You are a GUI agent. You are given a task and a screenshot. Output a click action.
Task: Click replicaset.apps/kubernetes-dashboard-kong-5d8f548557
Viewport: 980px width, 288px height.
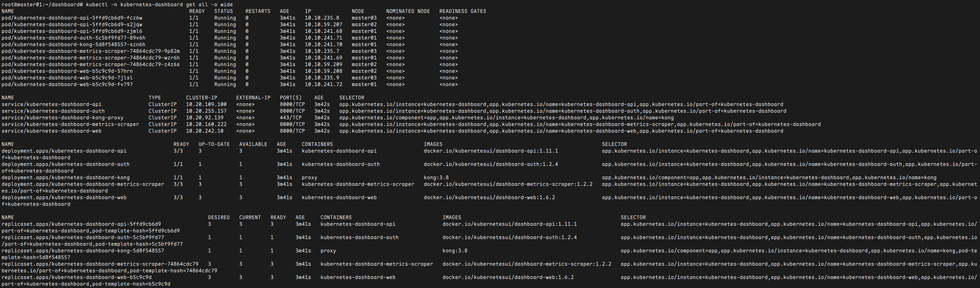(83, 251)
